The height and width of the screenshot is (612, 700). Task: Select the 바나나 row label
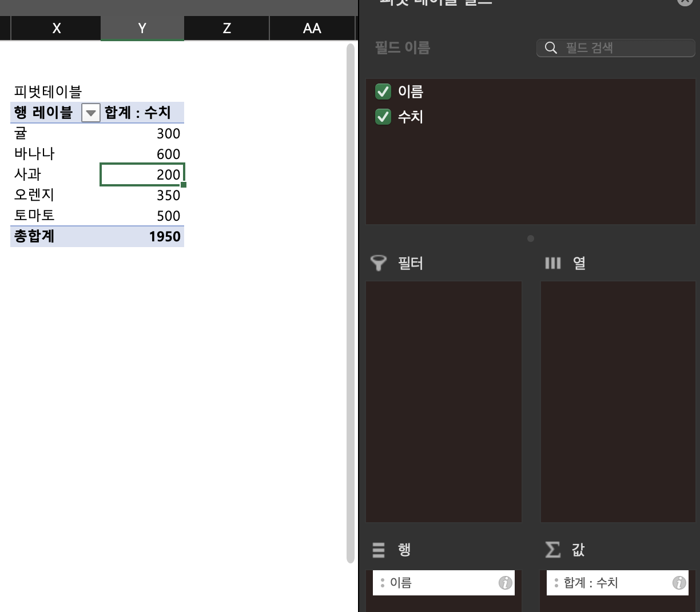tap(55, 154)
